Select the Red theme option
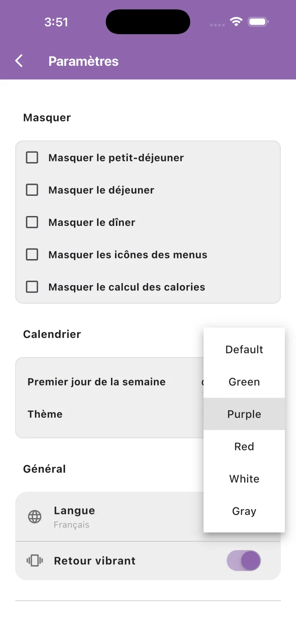 pos(244,446)
